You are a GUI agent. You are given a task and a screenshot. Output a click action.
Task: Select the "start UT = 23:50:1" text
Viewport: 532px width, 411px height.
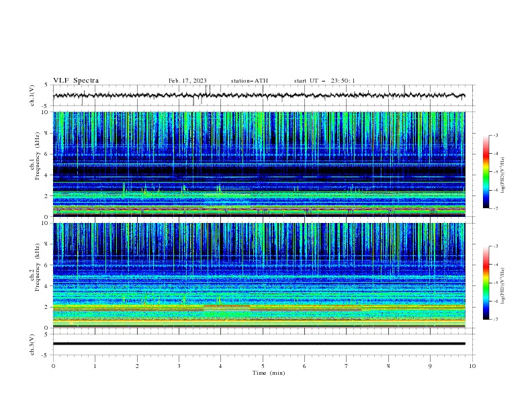324,81
